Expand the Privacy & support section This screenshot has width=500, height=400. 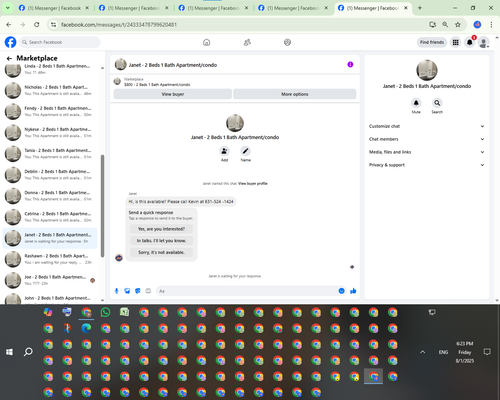point(427,165)
